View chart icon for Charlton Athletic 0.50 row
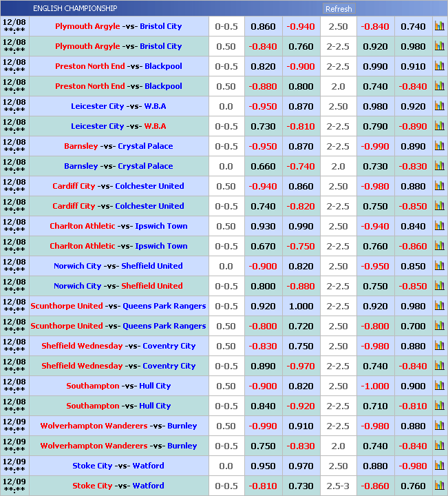The image size is (448, 496). click(x=440, y=226)
